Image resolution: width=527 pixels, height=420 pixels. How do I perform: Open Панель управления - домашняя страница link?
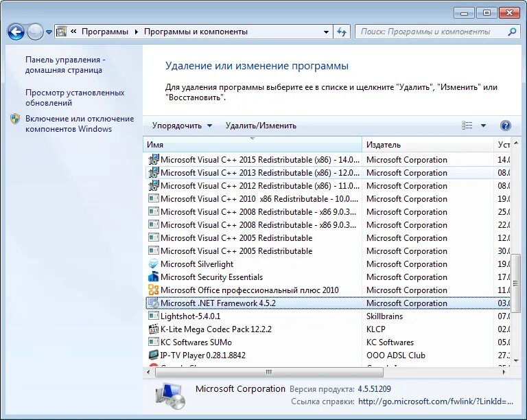tap(65, 65)
